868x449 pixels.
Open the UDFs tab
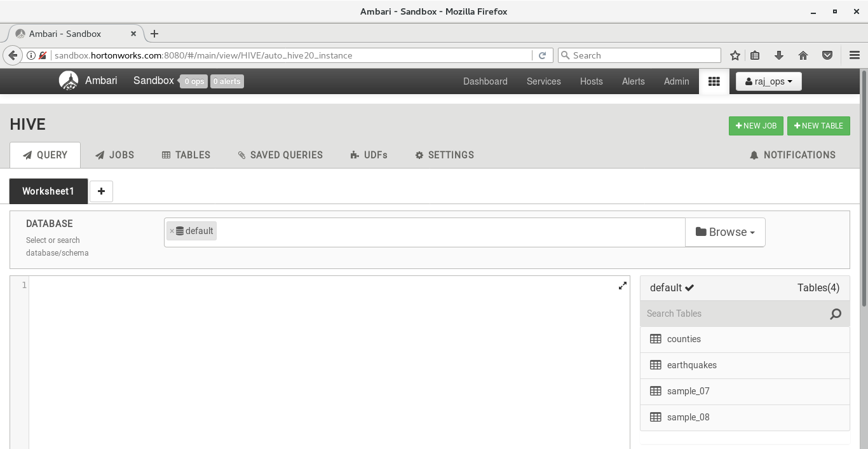click(x=369, y=155)
